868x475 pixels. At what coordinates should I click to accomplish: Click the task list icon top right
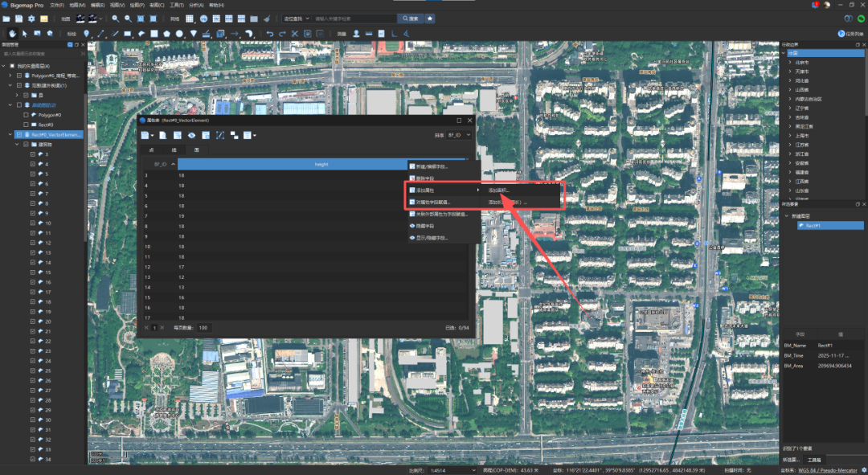pyautogui.click(x=841, y=34)
